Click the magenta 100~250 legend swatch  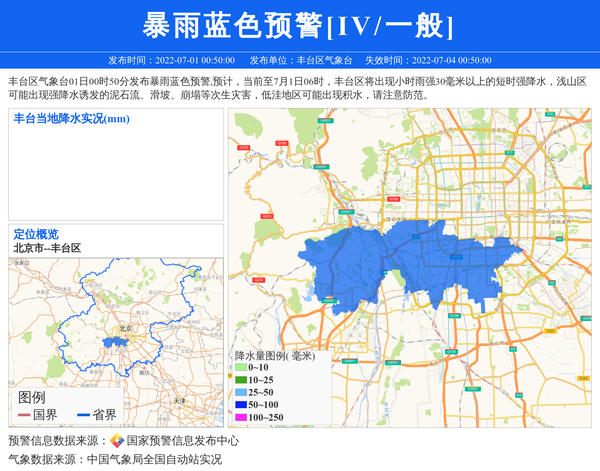pyautogui.click(x=240, y=417)
